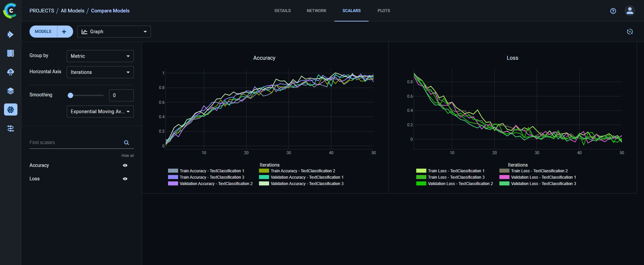
Task: Click the Smoothing slider handle
Action: [x=70, y=95]
